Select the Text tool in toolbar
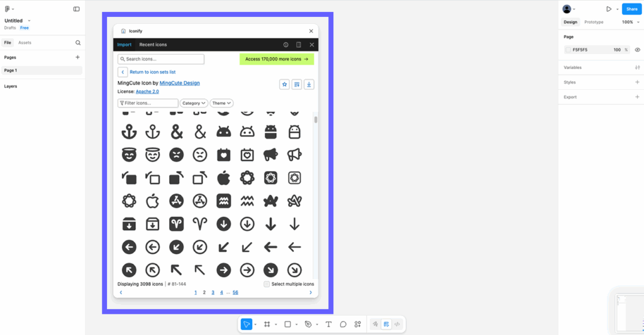The width and height of the screenshot is (644, 335). [328, 324]
